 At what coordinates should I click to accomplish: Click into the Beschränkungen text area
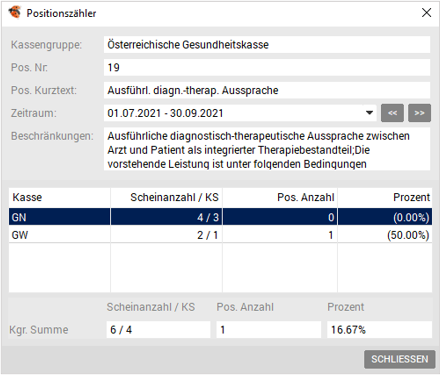pyautogui.click(x=267, y=149)
